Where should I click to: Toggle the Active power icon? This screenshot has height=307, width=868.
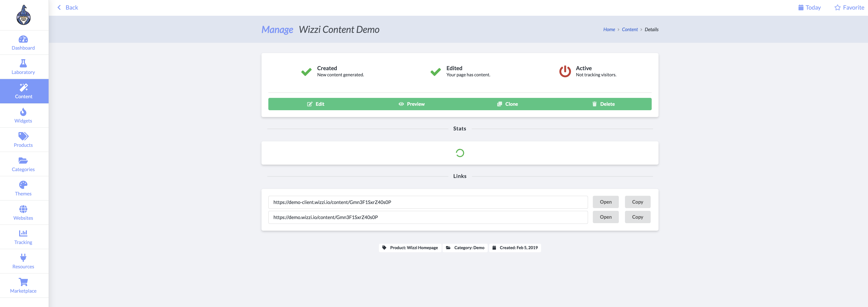tap(565, 71)
